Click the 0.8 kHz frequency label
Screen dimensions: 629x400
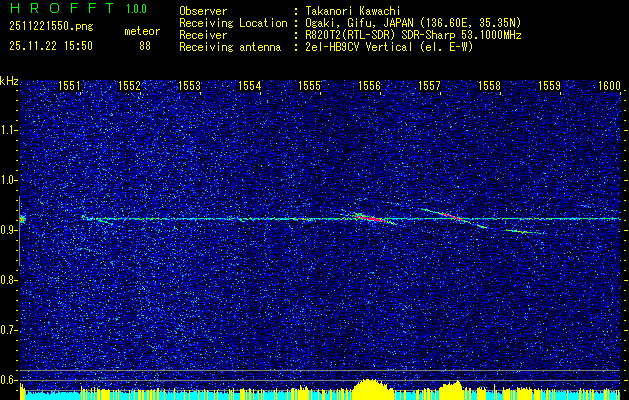[x=8, y=280]
